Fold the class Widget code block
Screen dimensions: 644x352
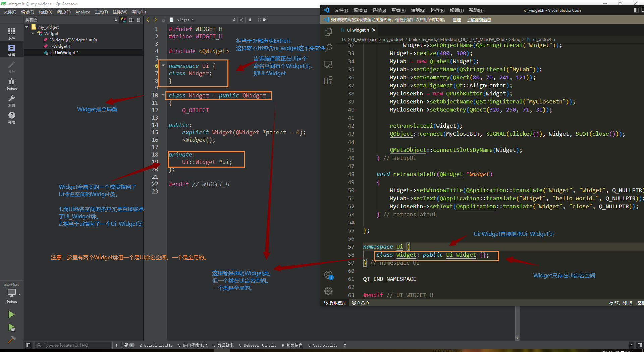pos(163,95)
